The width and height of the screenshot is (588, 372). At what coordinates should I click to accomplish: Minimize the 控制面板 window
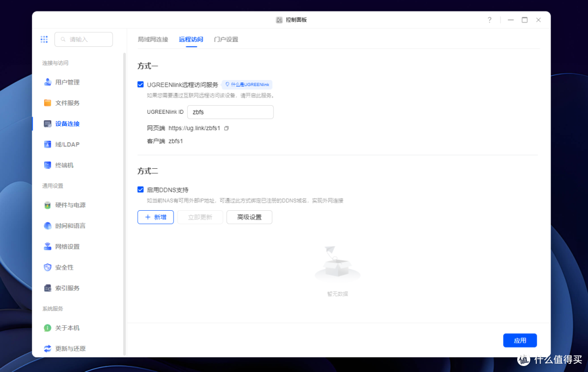click(511, 20)
